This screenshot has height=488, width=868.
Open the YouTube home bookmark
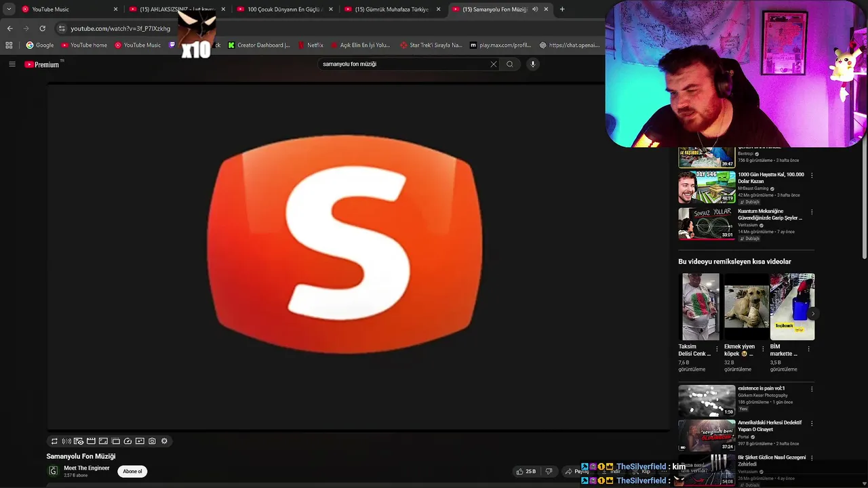tap(84, 45)
